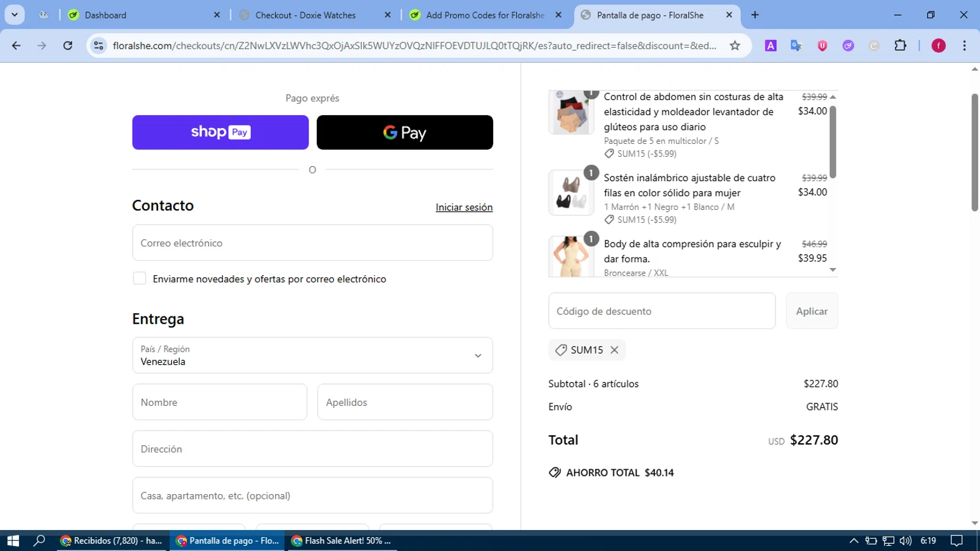Reload the current page

pyautogui.click(x=67, y=45)
